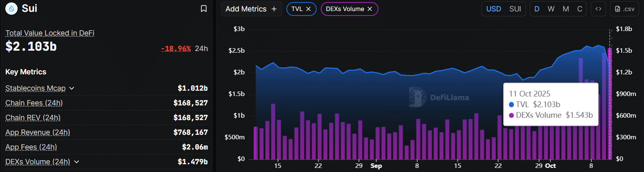Select the daily D interval
The image size is (644, 172).
click(537, 9)
